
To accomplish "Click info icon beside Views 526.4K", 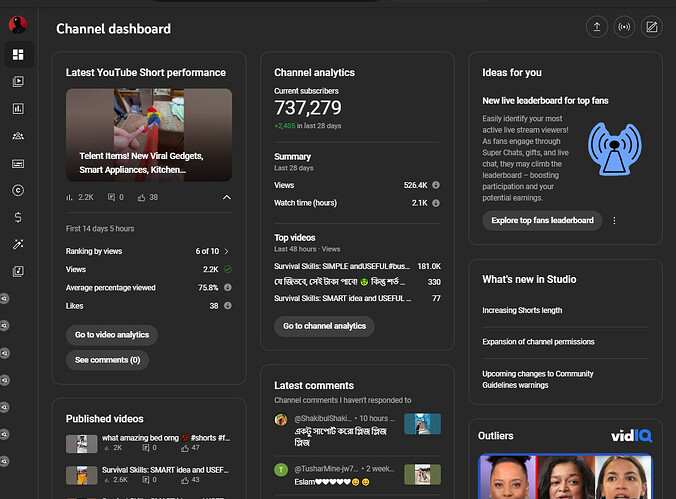I will click(436, 185).
